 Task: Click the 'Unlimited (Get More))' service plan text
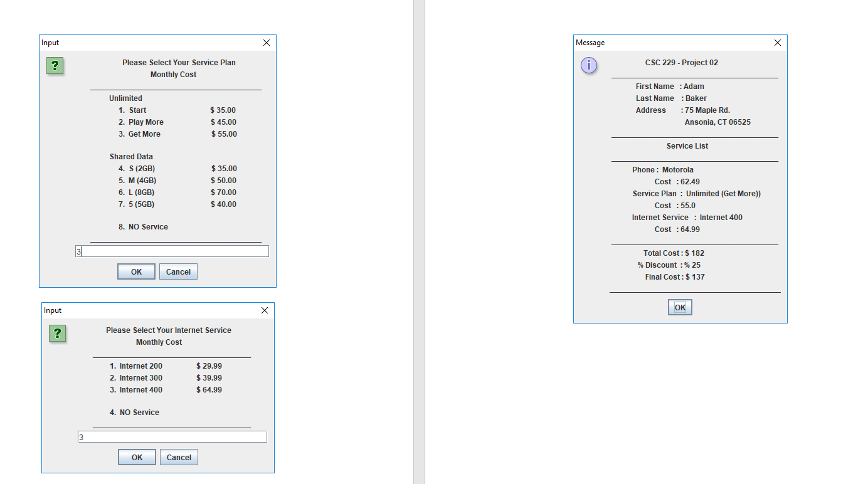723,194
